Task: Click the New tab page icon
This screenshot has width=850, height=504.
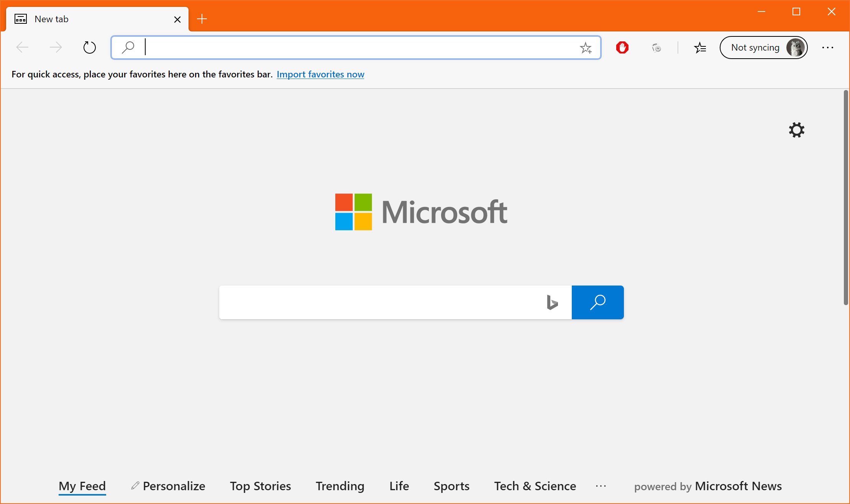Action: pyautogui.click(x=21, y=19)
